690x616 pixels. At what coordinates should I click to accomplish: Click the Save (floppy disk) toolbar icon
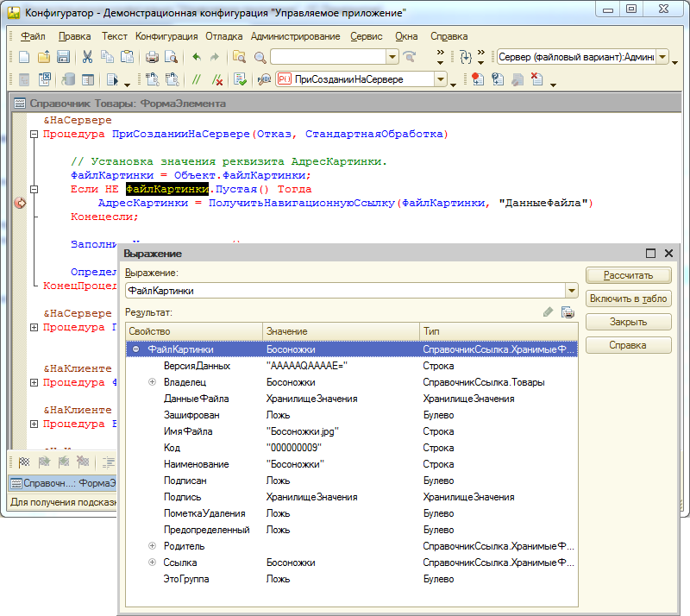63,57
